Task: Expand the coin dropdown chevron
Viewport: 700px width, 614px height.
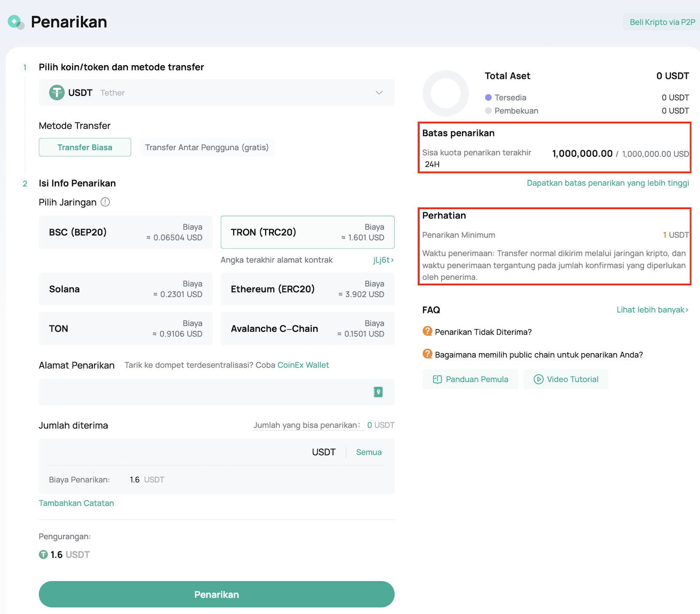Action: pos(379,92)
